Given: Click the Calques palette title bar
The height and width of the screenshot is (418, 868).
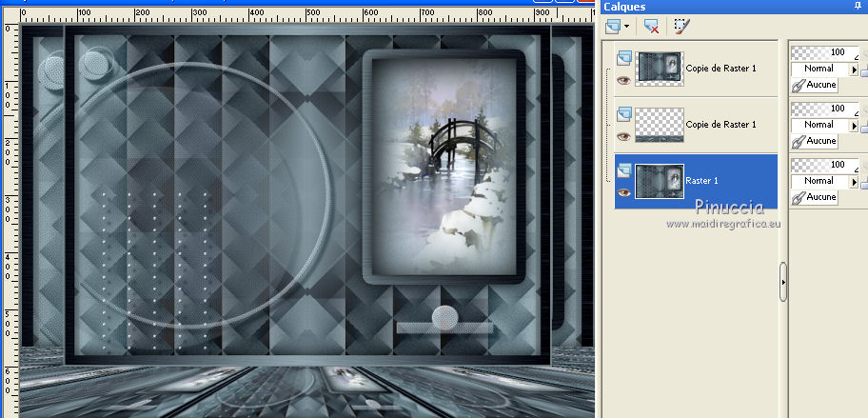Looking at the screenshot, I should coord(734,7).
